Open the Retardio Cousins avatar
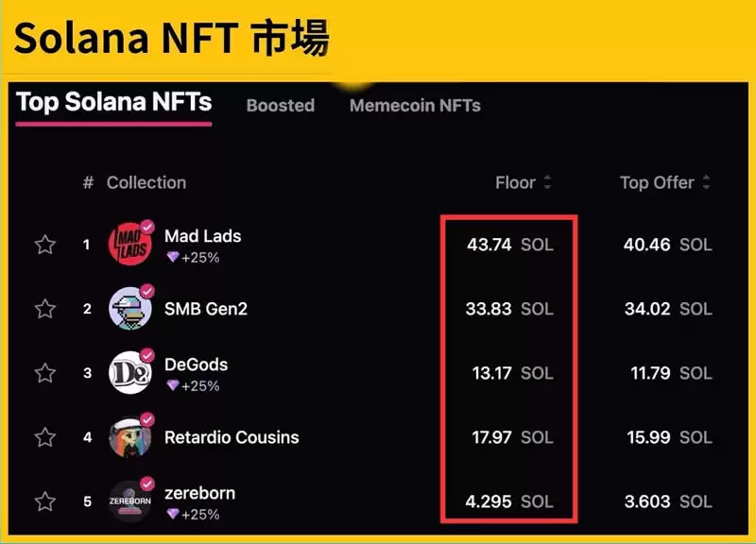The height and width of the screenshot is (544, 756). [129, 437]
